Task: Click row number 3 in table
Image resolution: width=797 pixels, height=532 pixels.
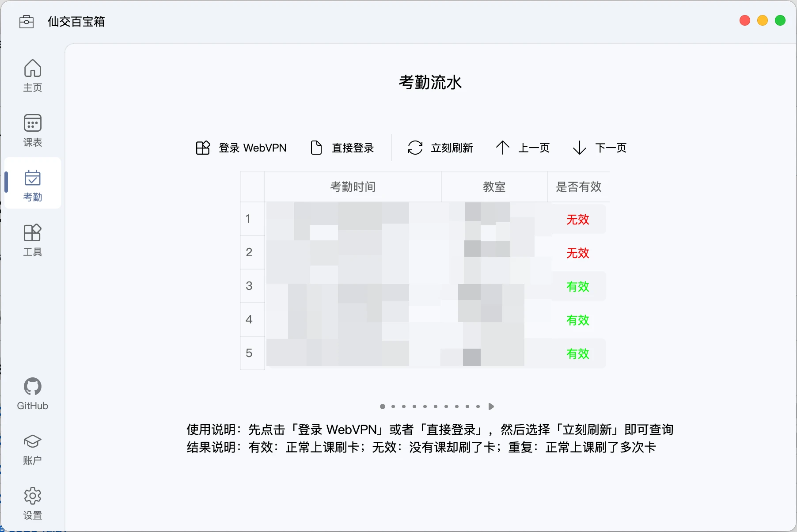Action: (253, 286)
